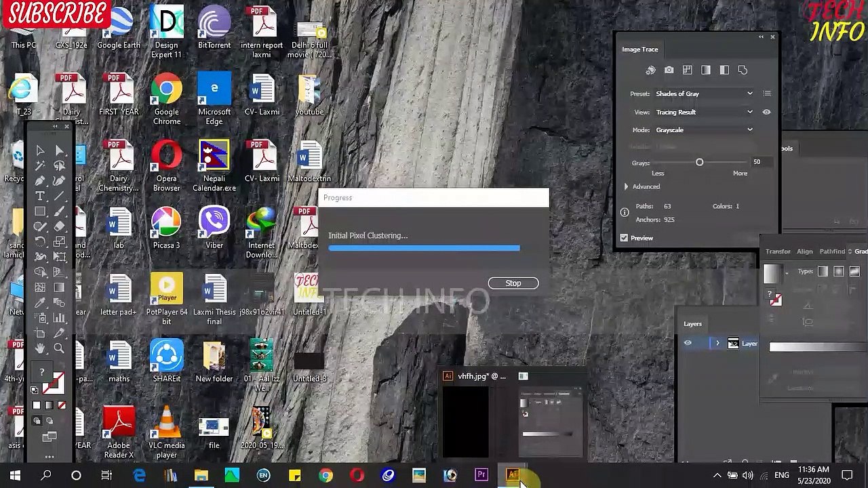
Task: Choose the Freeform Gradient type button
Action: coord(854,272)
